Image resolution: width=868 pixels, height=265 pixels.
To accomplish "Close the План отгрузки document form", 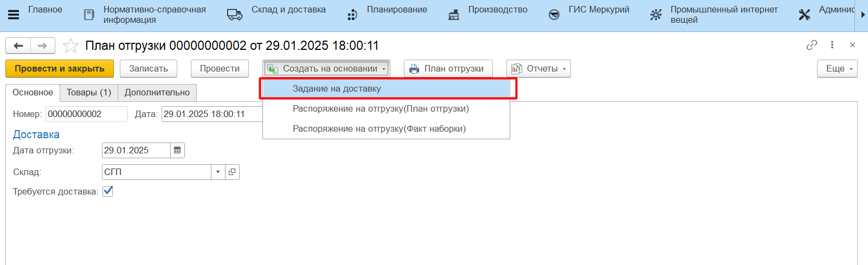I will [852, 45].
